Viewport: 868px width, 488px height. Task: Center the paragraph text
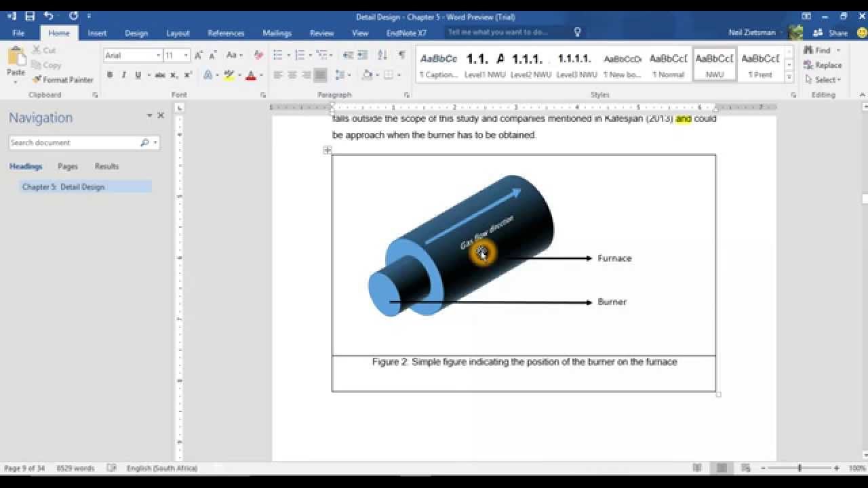pyautogui.click(x=292, y=75)
